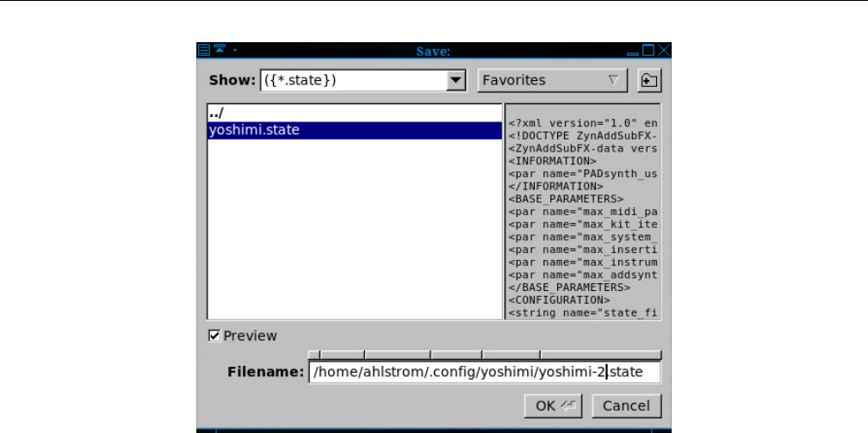Click the <CONFIGURATION> line in the preview
The height and width of the screenshot is (433, 868).
pos(559,300)
